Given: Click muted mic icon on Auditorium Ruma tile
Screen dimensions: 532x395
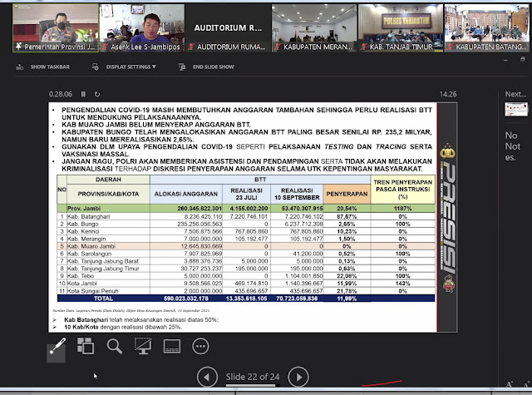Looking at the screenshot, I should coord(191,47).
